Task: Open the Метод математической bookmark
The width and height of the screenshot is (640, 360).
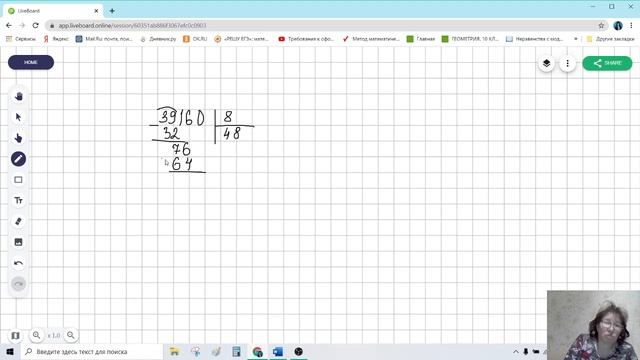Action: pos(371,39)
